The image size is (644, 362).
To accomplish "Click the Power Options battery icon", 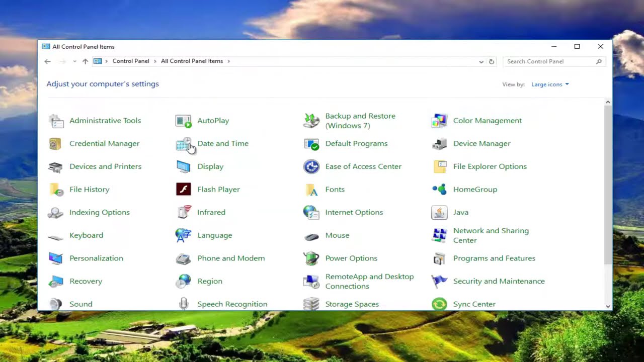I will coord(311,258).
